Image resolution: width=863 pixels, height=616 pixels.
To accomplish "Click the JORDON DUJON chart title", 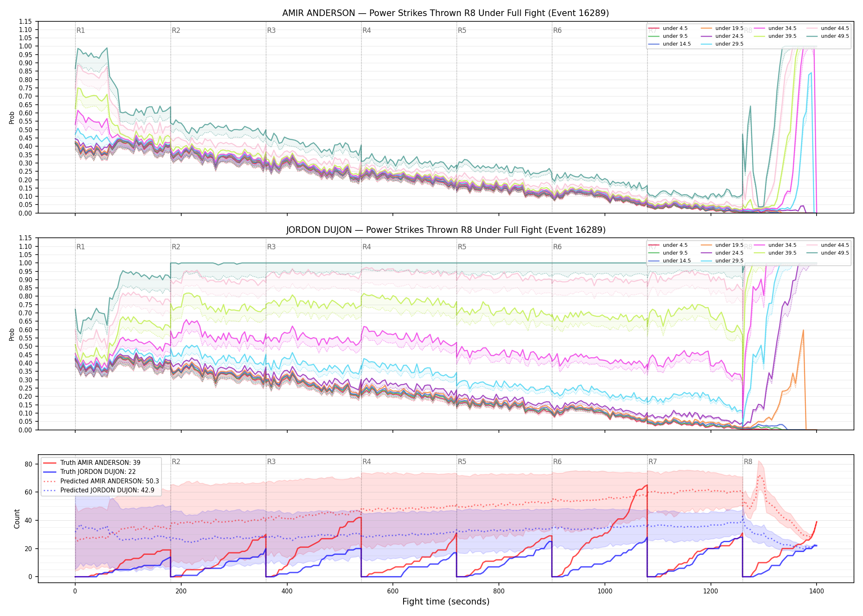I will pos(445,230).
